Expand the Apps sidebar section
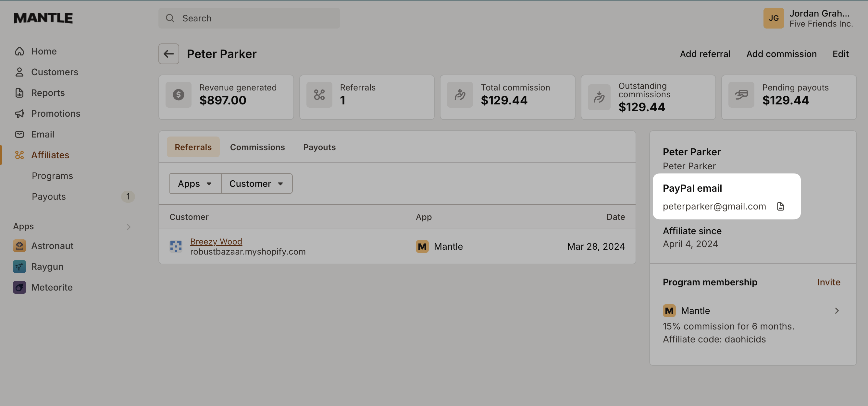The height and width of the screenshot is (406, 868). coord(128,227)
